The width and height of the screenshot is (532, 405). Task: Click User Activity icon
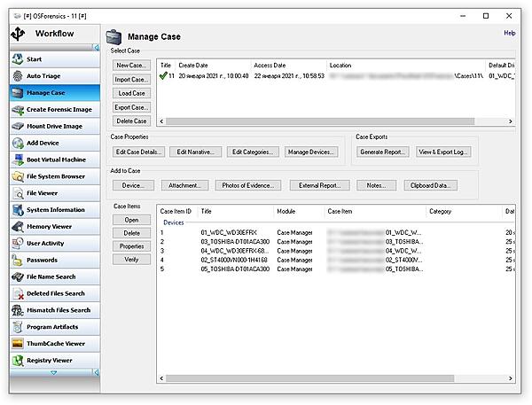click(x=18, y=243)
